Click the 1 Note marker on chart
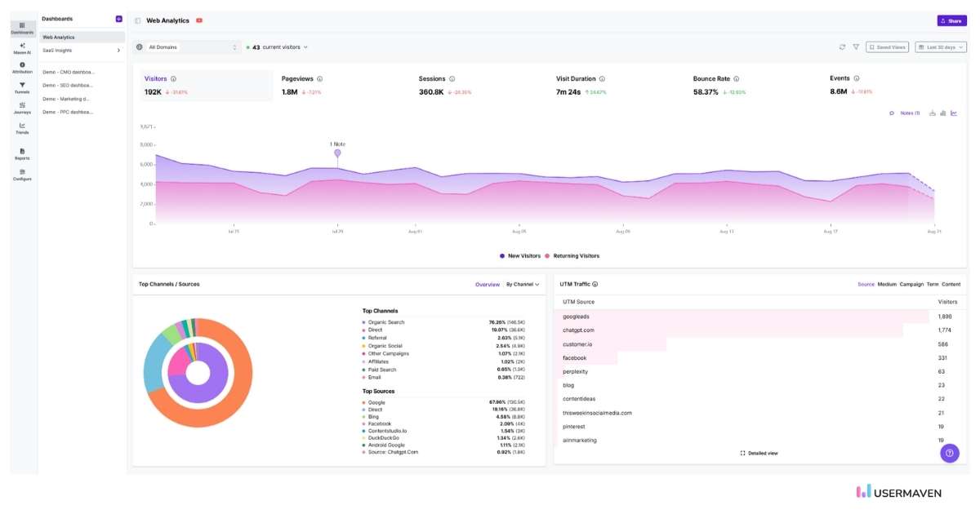Image resolution: width=980 pixels, height=514 pixels. click(337, 153)
